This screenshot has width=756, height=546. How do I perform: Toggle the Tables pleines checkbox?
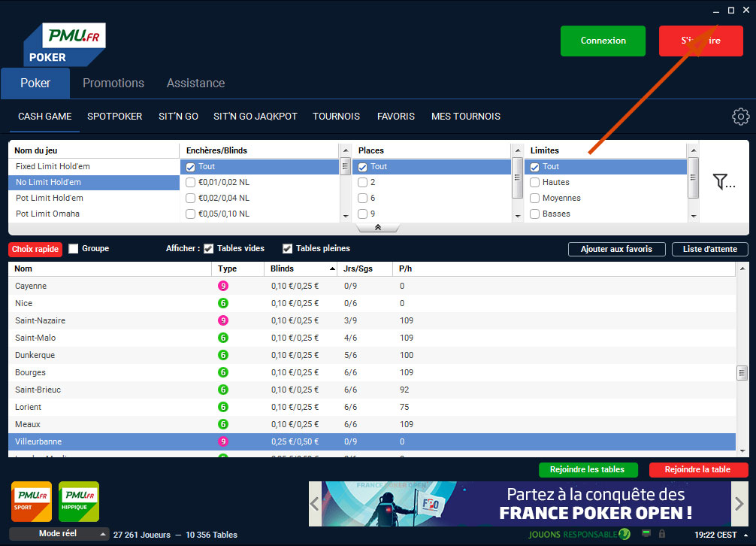click(x=287, y=249)
